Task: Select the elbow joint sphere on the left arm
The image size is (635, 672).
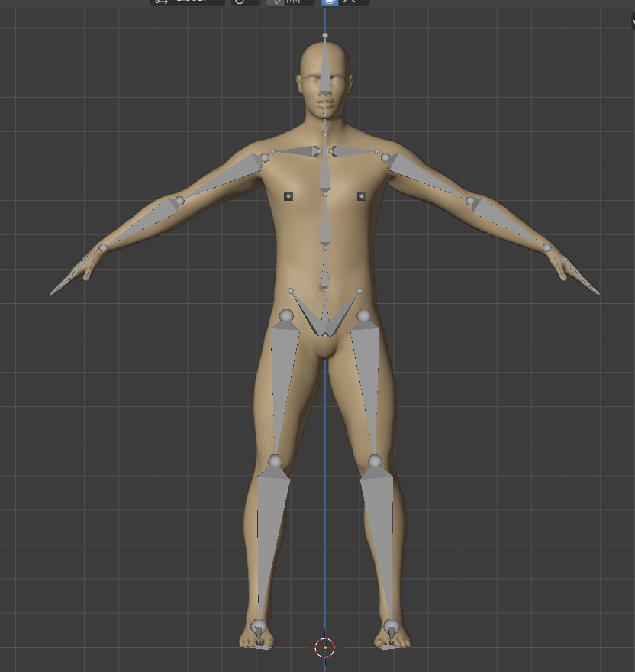Action: 180,201
